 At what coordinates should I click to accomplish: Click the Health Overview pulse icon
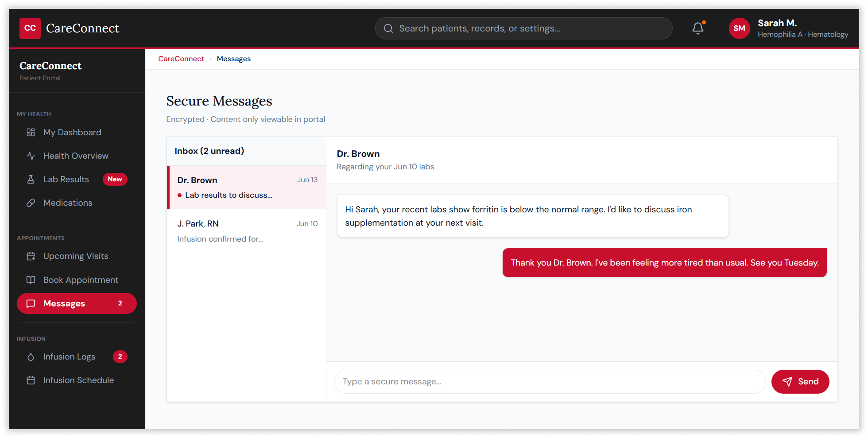31,156
